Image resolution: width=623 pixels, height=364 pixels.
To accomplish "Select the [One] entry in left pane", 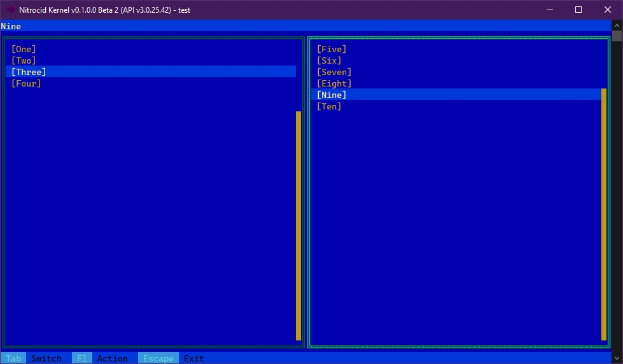I will (x=24, y=49).
